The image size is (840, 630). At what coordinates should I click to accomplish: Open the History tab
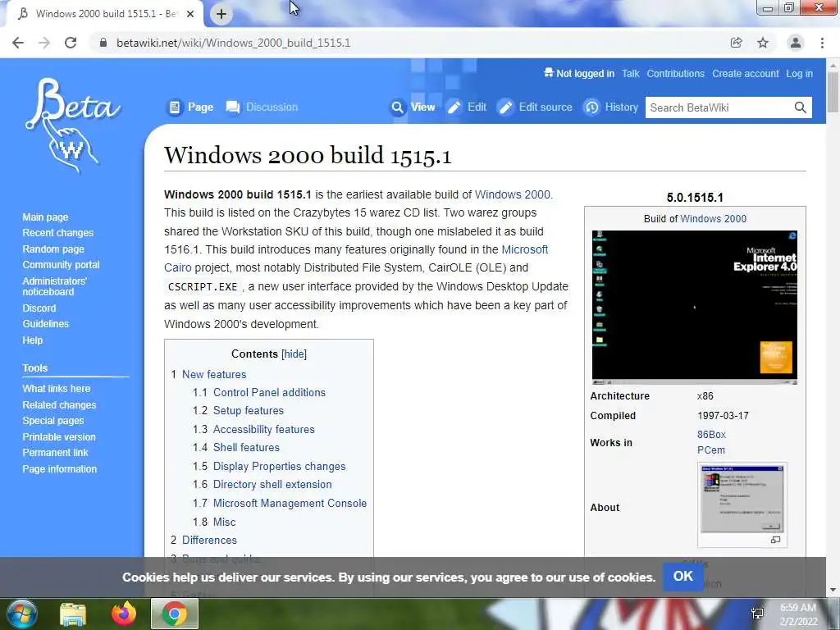610,107
